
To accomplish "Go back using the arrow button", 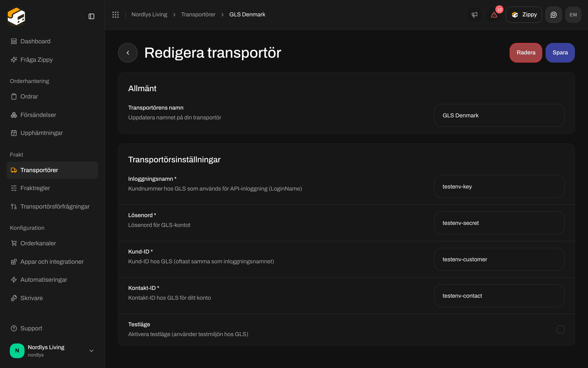I will click(128, 53).
